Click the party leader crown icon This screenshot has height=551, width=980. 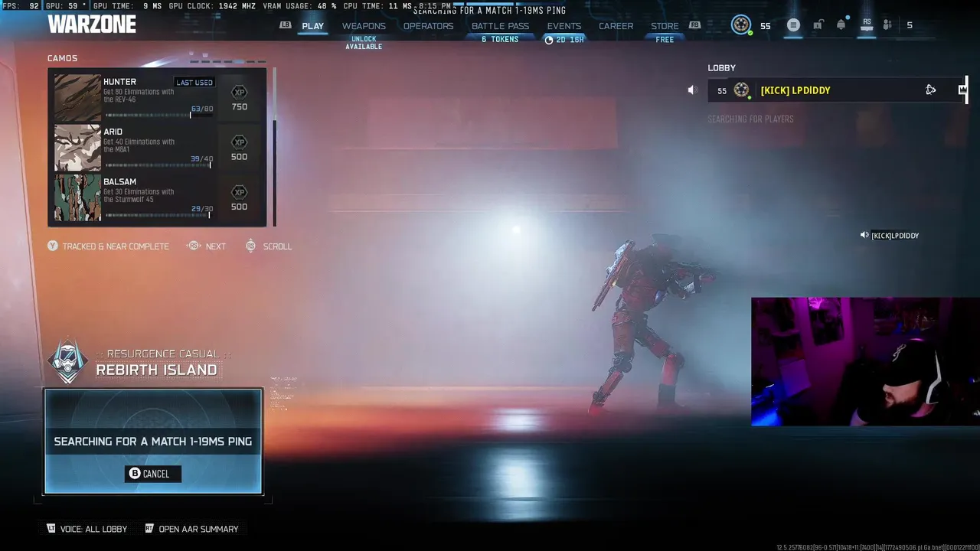(x=962, y=90)
